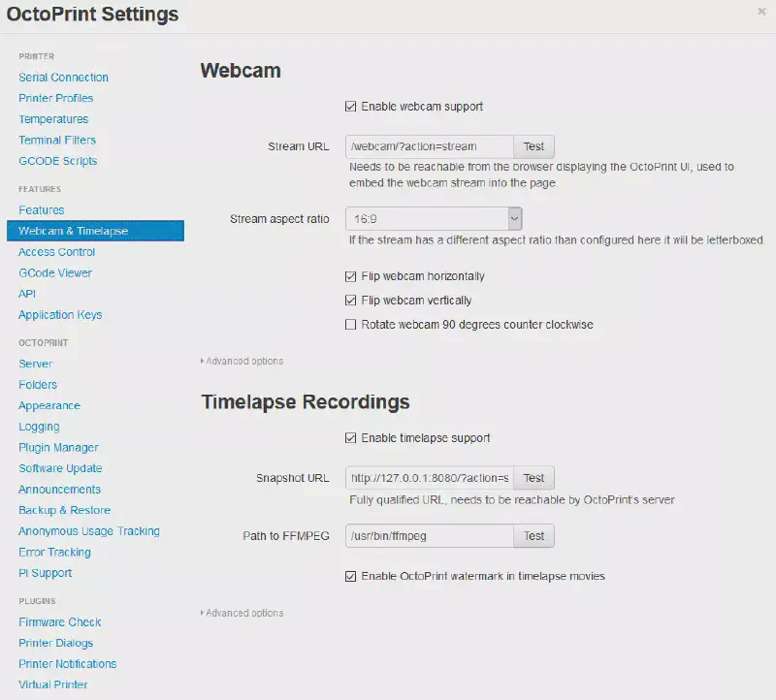Go to Plugin Manager section
This screenshot has width=776, height=700.
58,448
